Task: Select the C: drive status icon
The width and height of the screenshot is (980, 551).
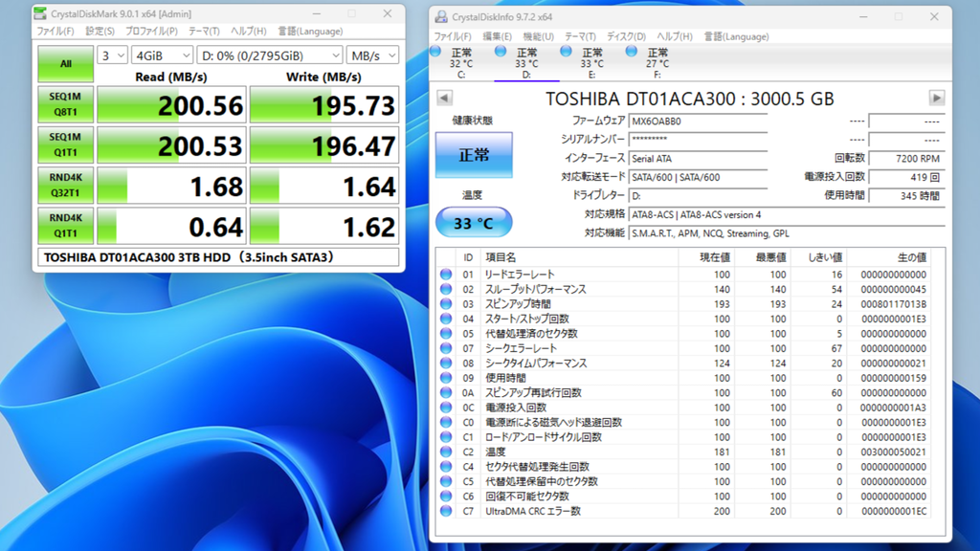Action: pos(436,52)
